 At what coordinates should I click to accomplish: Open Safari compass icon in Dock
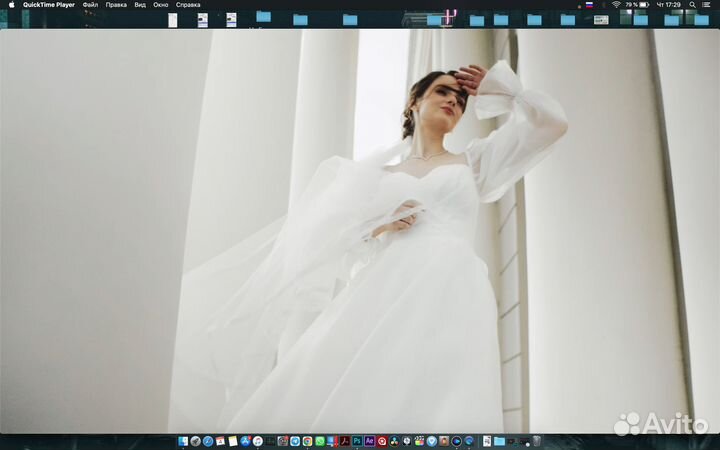point(208,441)
